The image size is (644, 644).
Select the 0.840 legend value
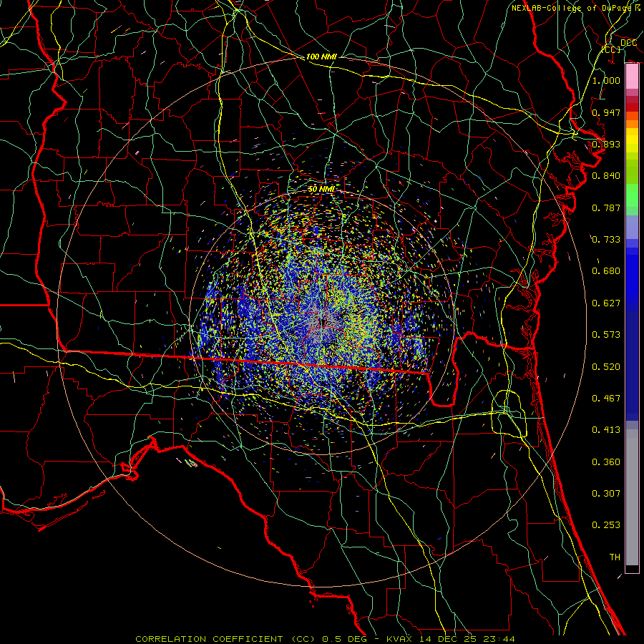click(x=606, y=176)
